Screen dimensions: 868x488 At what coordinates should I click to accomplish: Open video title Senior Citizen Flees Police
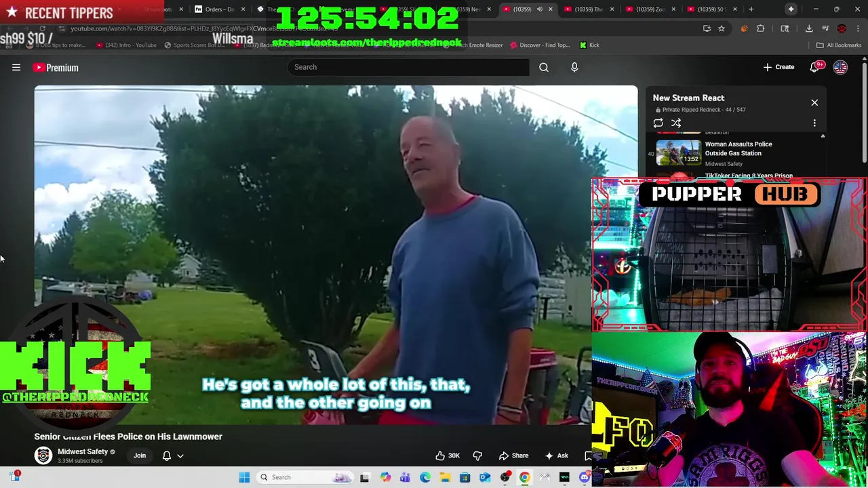[x=128, y=436]
